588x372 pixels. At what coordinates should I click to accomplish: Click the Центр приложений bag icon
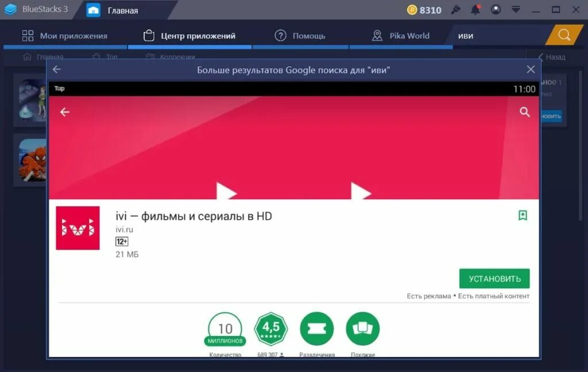(149, 36)
